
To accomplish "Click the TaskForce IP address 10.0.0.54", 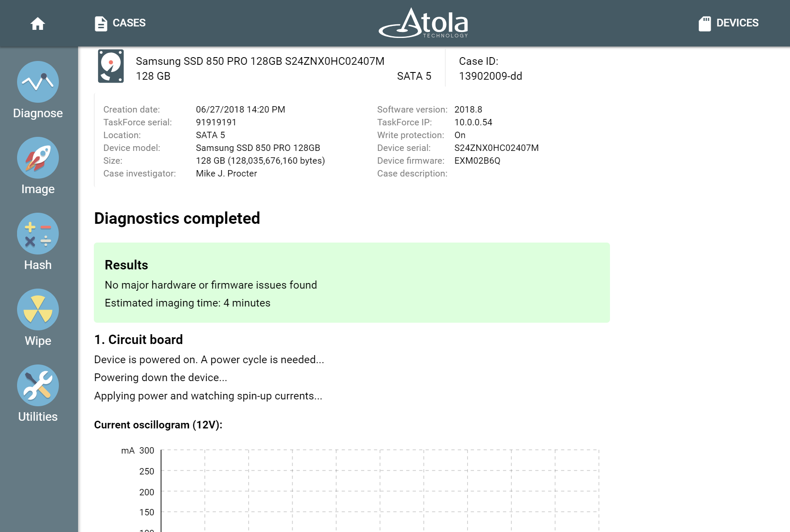I will [x=473, y=122].
